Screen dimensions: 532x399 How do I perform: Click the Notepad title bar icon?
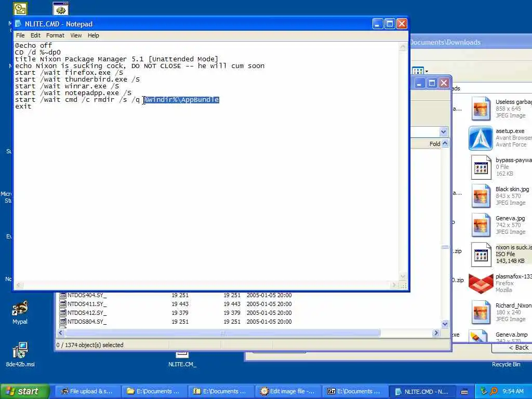[x=18, y=24]
